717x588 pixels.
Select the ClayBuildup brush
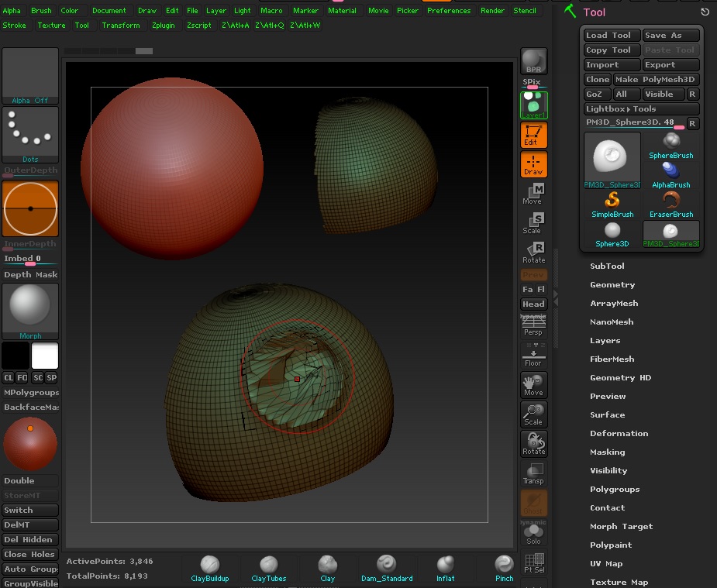click(x=210, y=569)
